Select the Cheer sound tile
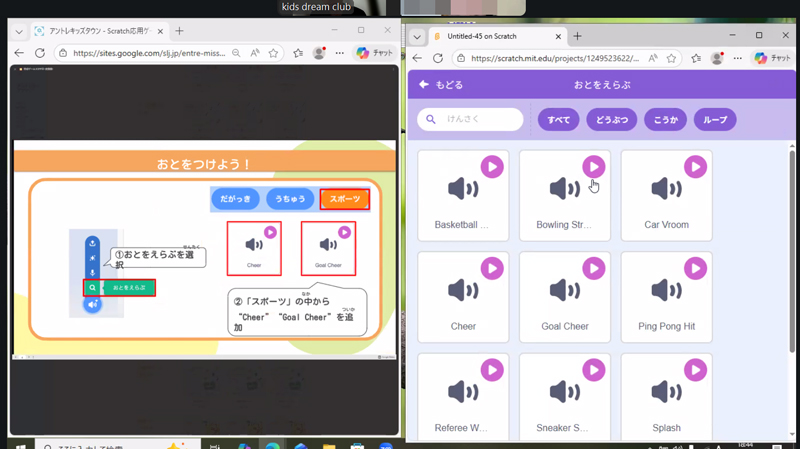 tap(463, 297)
